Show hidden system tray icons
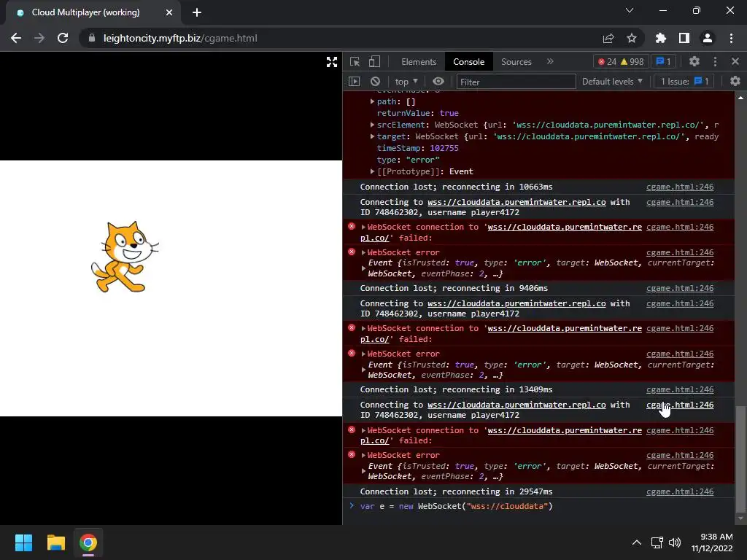This screenshot has height=560, width=747. pos(636,542)
